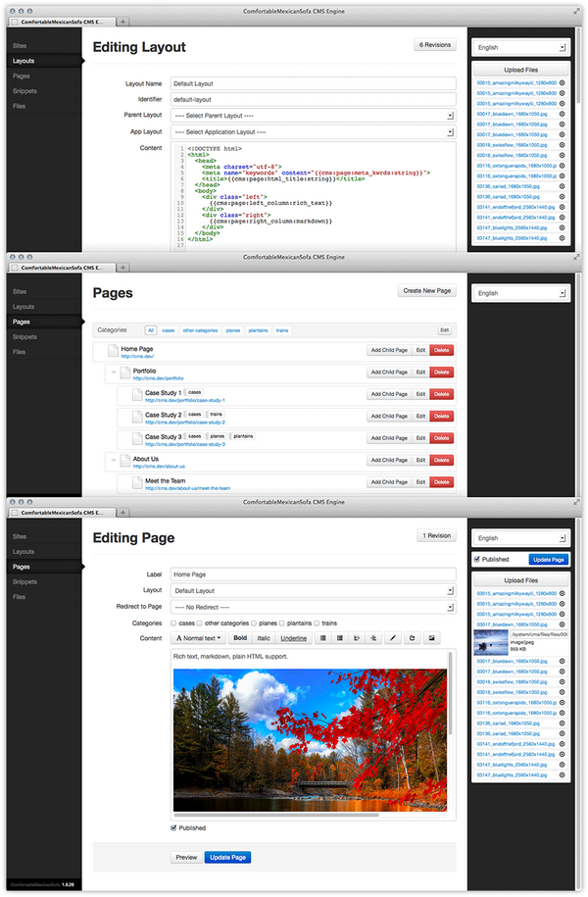
Task: Tick the cases category checkbox
Action: point(173,623)
